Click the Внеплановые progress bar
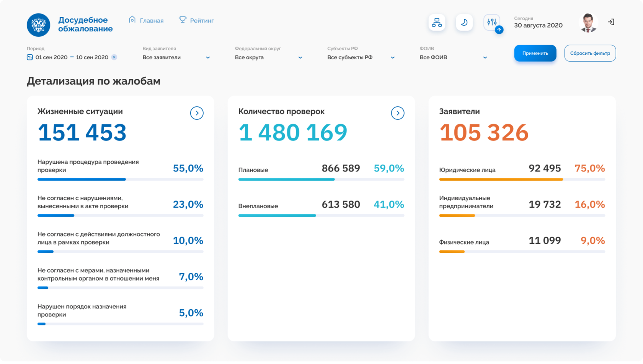Viewport: 643px width, 364px height. click(x=321, y=216)
